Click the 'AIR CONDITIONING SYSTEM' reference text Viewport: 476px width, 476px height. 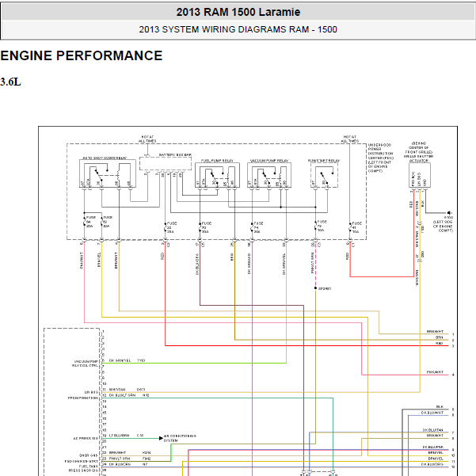coord(180,438)
